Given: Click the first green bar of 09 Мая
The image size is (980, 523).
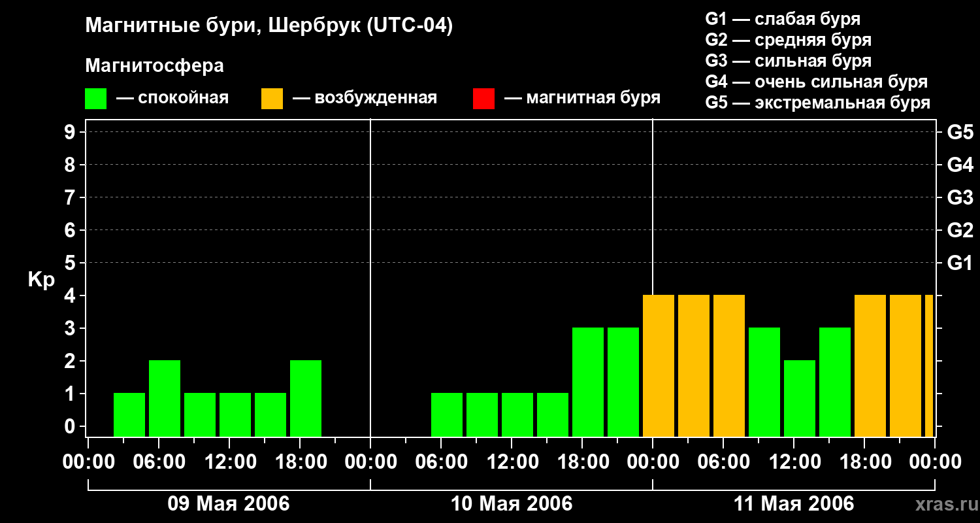Looking at the screenshot, I should [129, 414].
